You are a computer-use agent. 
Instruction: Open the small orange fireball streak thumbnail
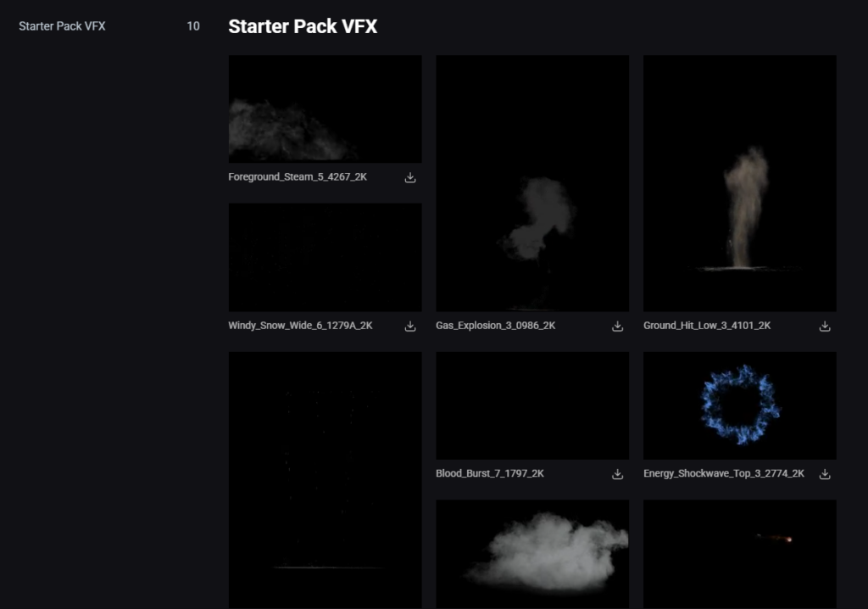click(x=739, y=553)
